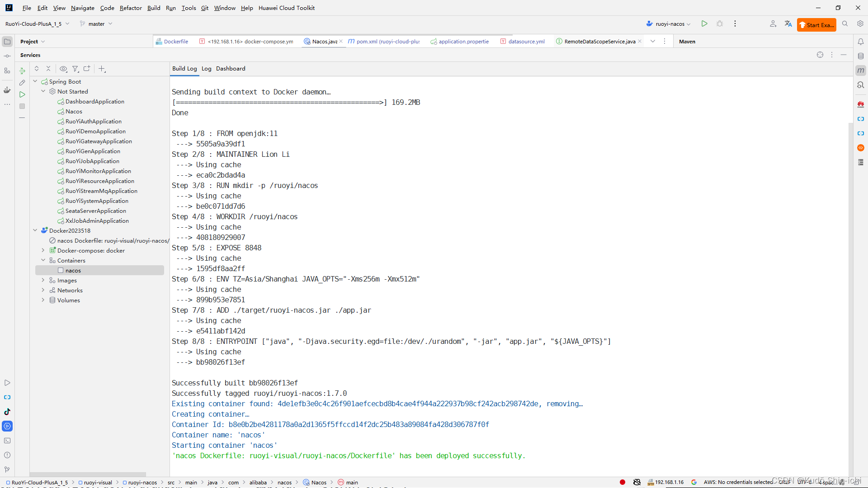Click the Filter icon in Services toolbar

[x=75, y=69]
